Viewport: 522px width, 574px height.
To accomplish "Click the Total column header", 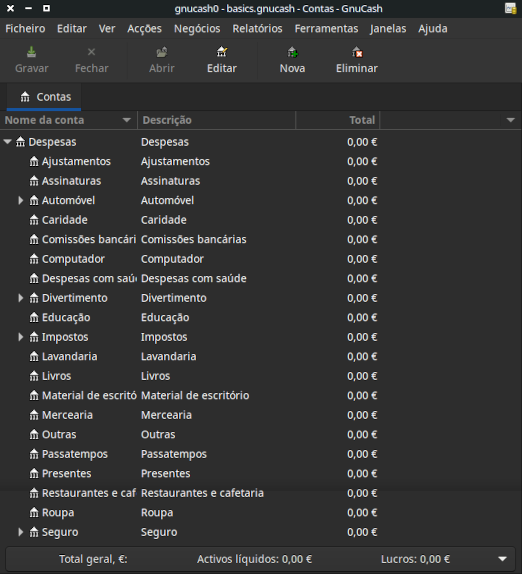I will (338, 120).
